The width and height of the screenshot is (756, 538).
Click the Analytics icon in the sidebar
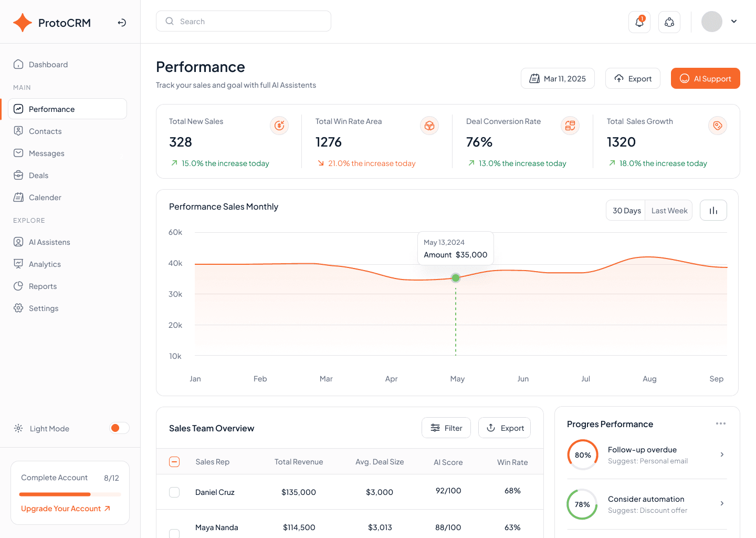pos(18,264)
